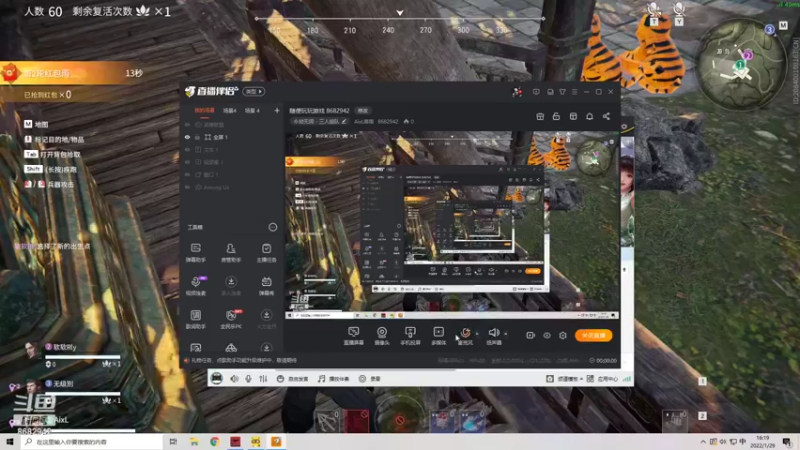The height and width of the screenshot is (450, 800).
Task: Toggle visibility of the 窗口 1 source
Action: tap(187, 175)
